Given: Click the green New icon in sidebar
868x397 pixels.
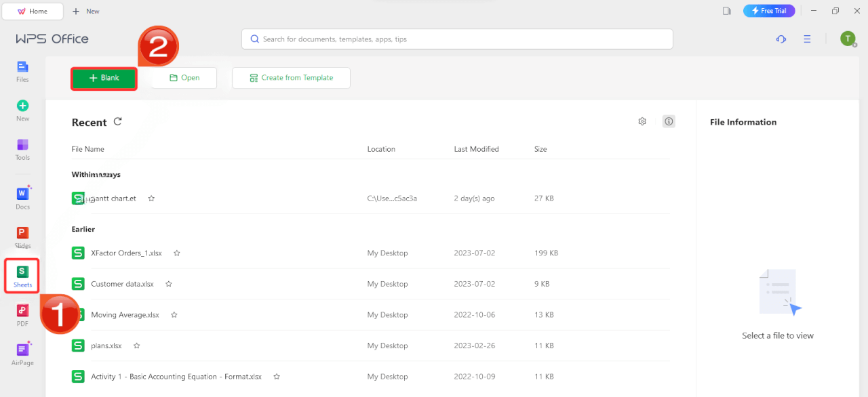Looking at the screenshot, I should tap(22, 106).
